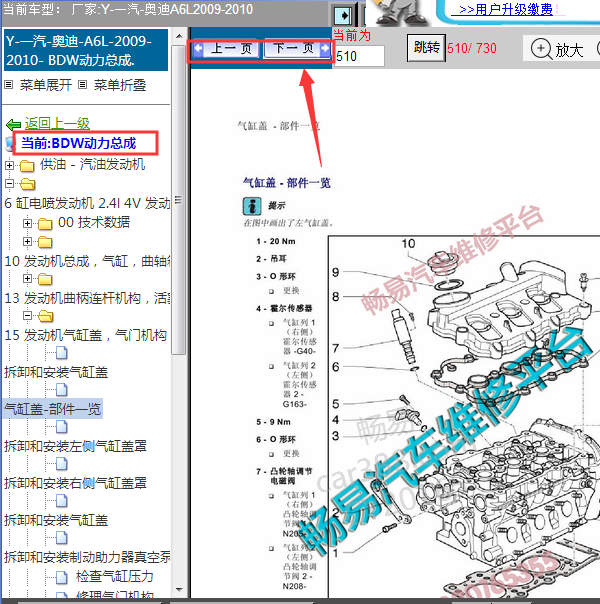Click page icon above 拆卸和安装左侧气缸盖罩
The width and height of the screenshot is (600, 604).
[62, 426]
